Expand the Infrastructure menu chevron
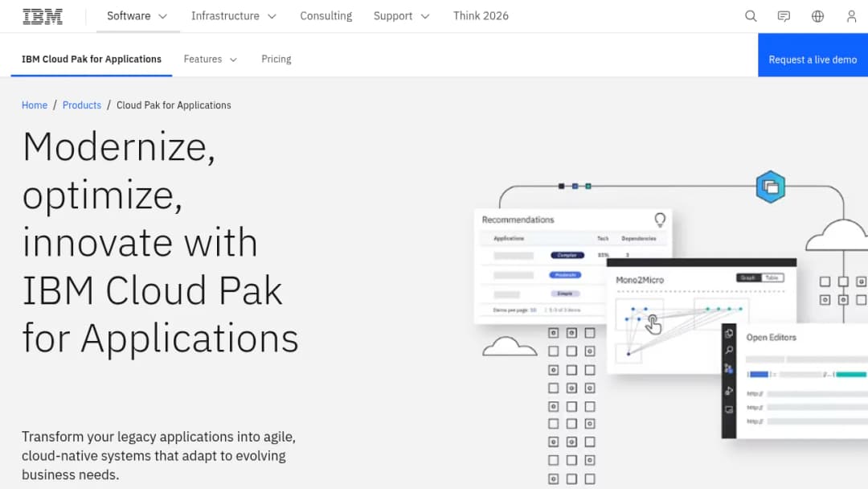Image resolution: width=868 pixels, height=489 pixels. tap(272, 17)
